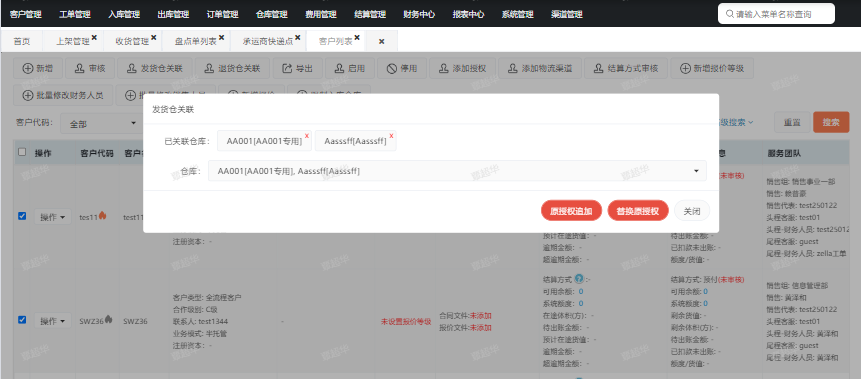
Task: Click the 添加授权 toolbar button
Action: click(462, 69)
